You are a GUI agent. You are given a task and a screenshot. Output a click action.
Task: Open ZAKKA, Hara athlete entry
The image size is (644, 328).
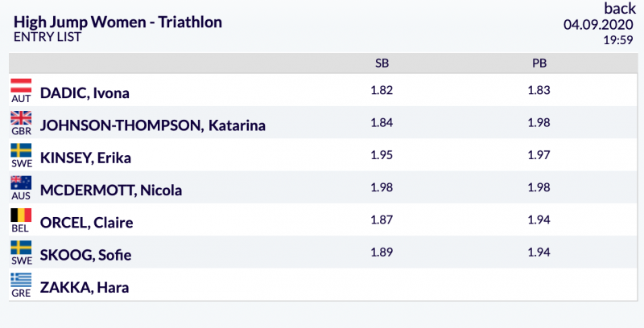[85, 288]
